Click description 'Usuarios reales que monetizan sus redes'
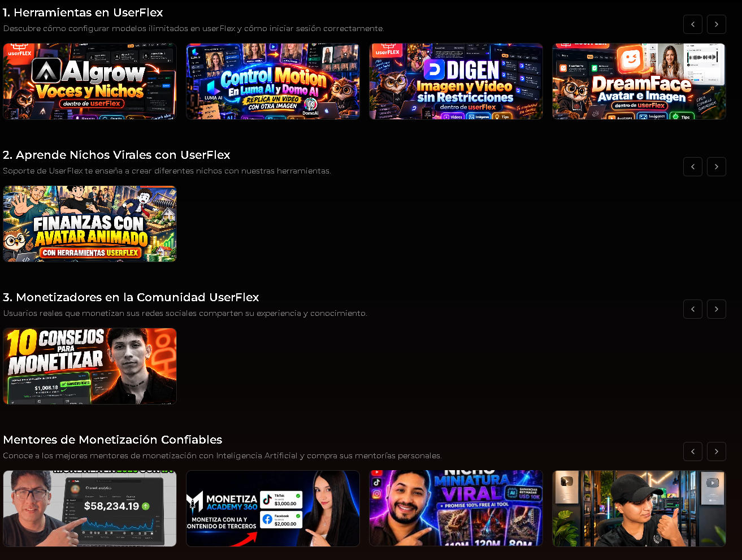This screenshot has width=742, height=560. pos(185,313)
